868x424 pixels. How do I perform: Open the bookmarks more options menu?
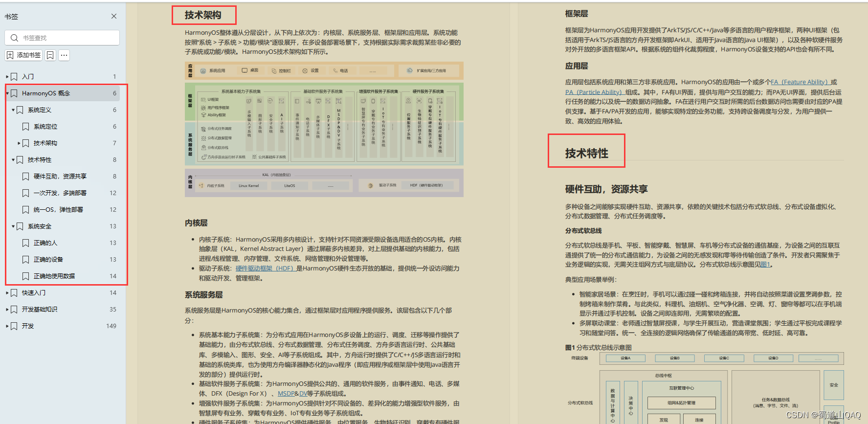[x=64, y=55]
